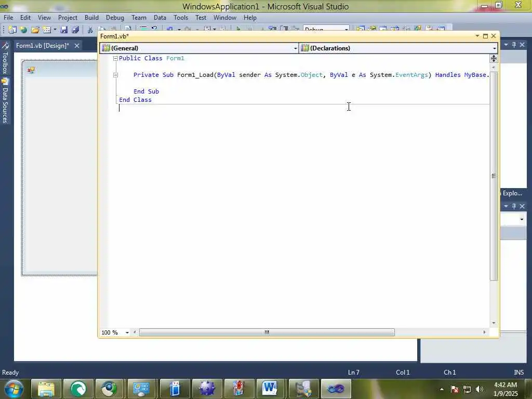Toggle auto hide pin on lower right panel
The image size is (532, 399).
[x=514, y=206]
